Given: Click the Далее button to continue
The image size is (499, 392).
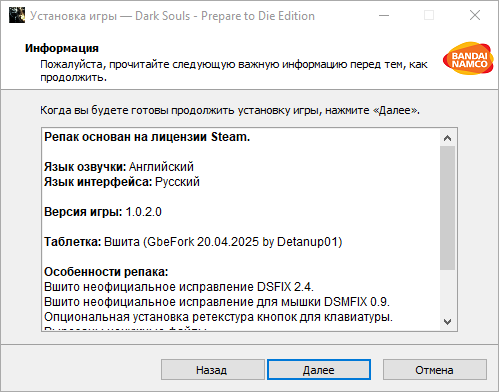Looking at the screenshot, I should click(x=319, y=369).
